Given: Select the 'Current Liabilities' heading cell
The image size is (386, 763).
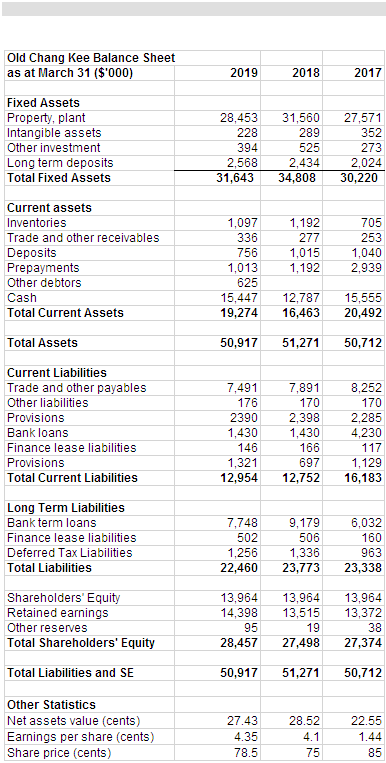Looking at the screenshot, I should 57,373.
